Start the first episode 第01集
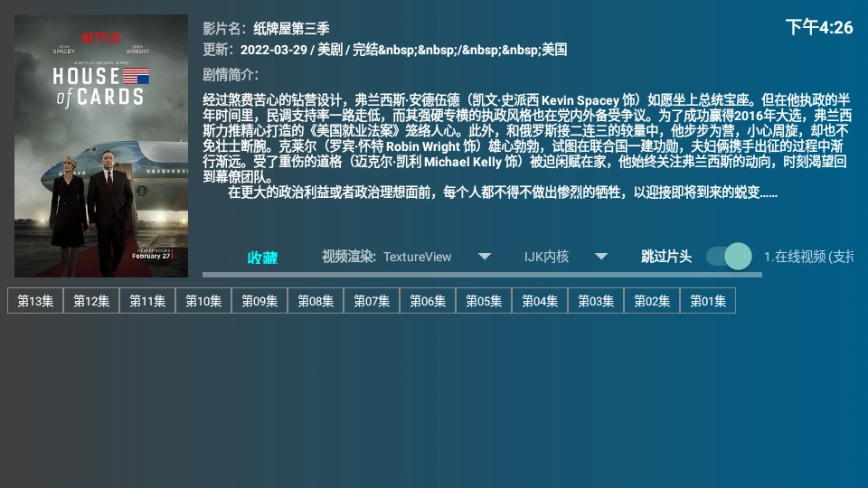The width and height of the screenshot is (868, 488). click(x=708, y=302)
